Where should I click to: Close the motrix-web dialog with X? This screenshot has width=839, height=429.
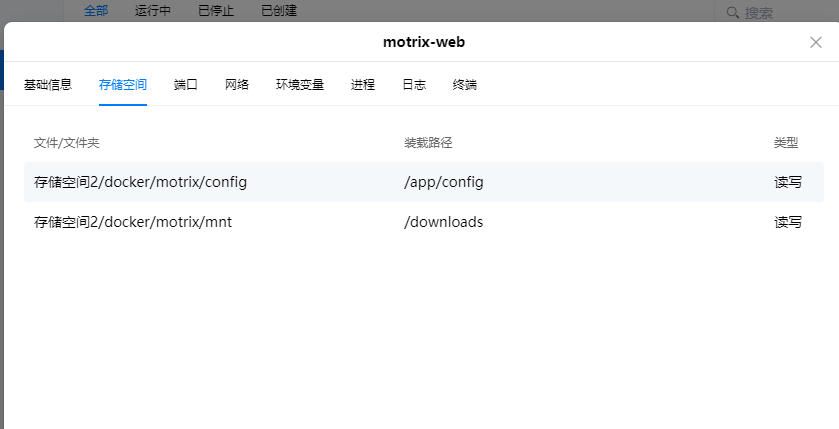point(815,42)
